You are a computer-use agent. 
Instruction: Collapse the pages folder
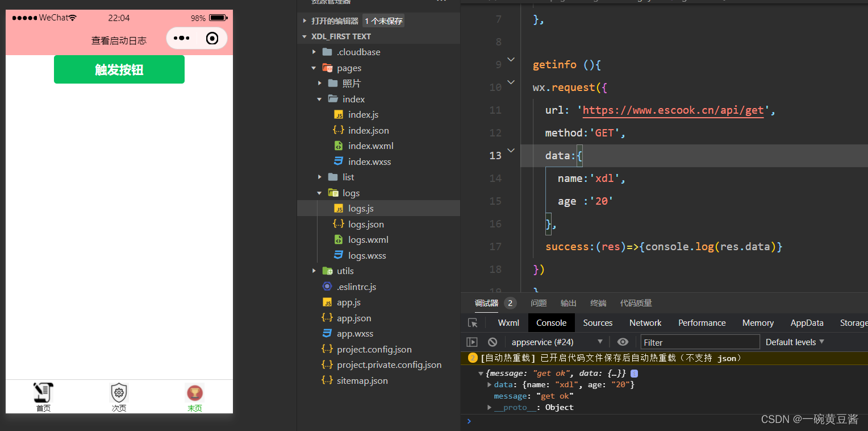click(x=314, y=68)
